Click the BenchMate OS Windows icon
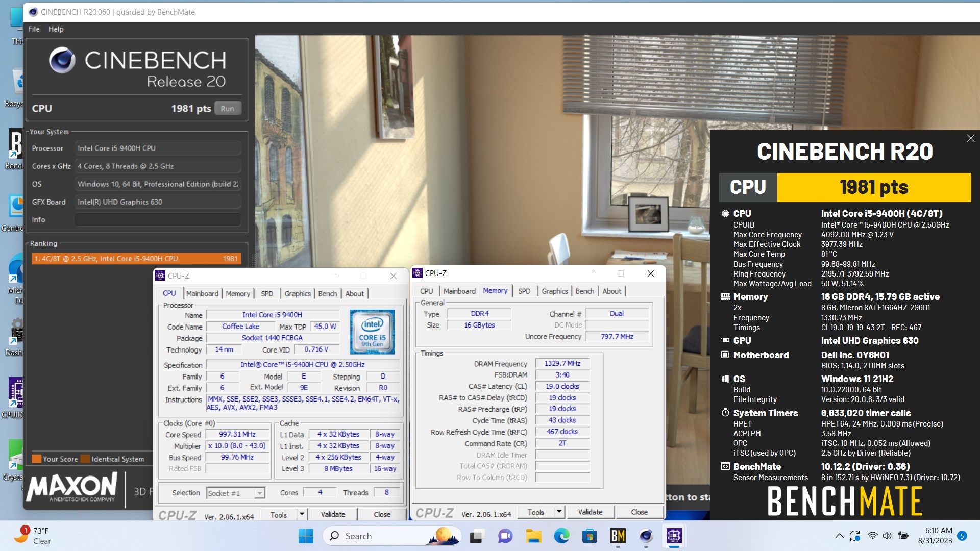The height and width of the screenshot is (551, 980). tap(725, 379)
